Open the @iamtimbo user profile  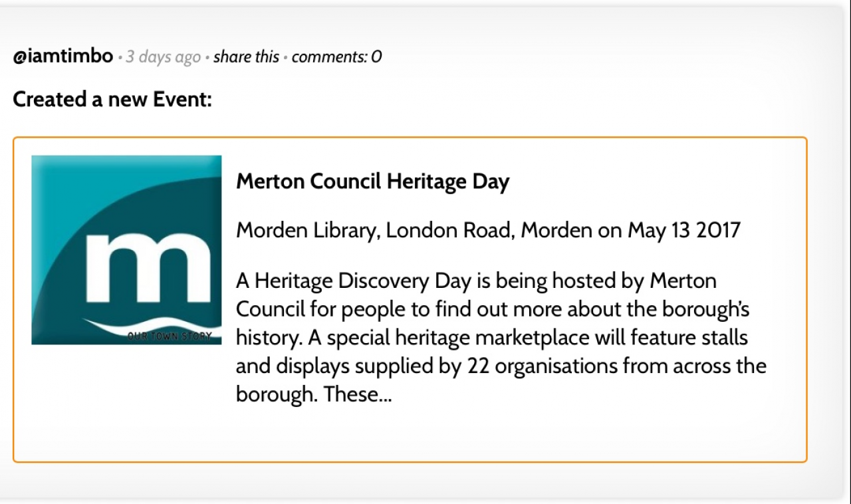62,57
